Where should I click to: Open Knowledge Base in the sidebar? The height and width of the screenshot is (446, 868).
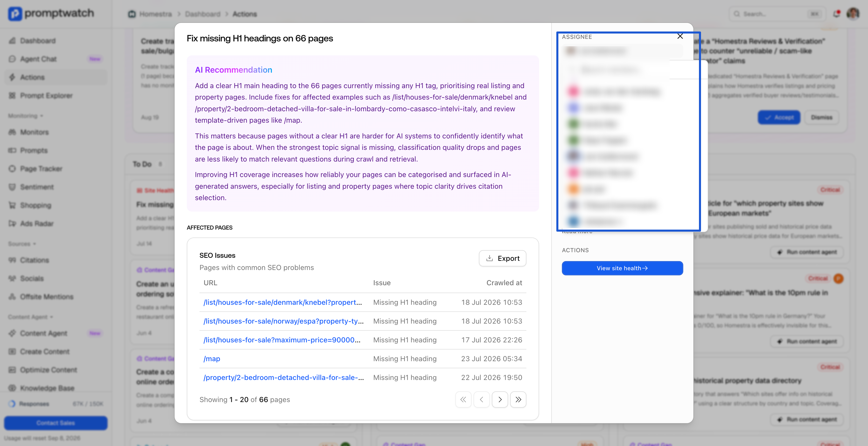pos(56,388)
